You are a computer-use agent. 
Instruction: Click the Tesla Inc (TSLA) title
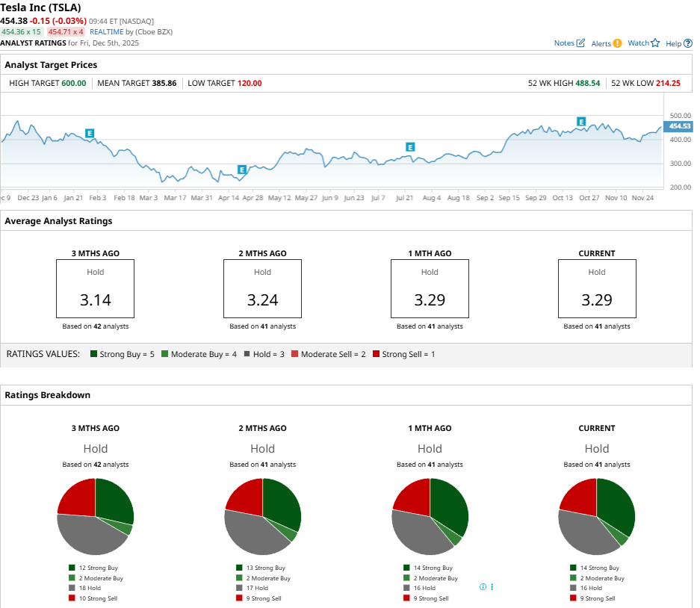point(40,7)
